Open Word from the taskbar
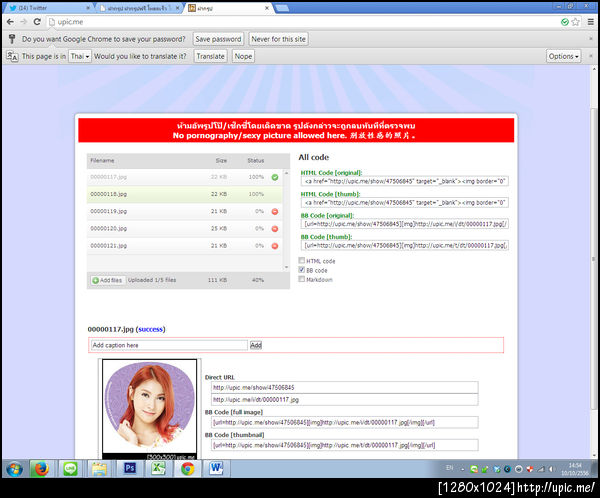This screenshot has height=498, width=600. click(x=217, y=469)
